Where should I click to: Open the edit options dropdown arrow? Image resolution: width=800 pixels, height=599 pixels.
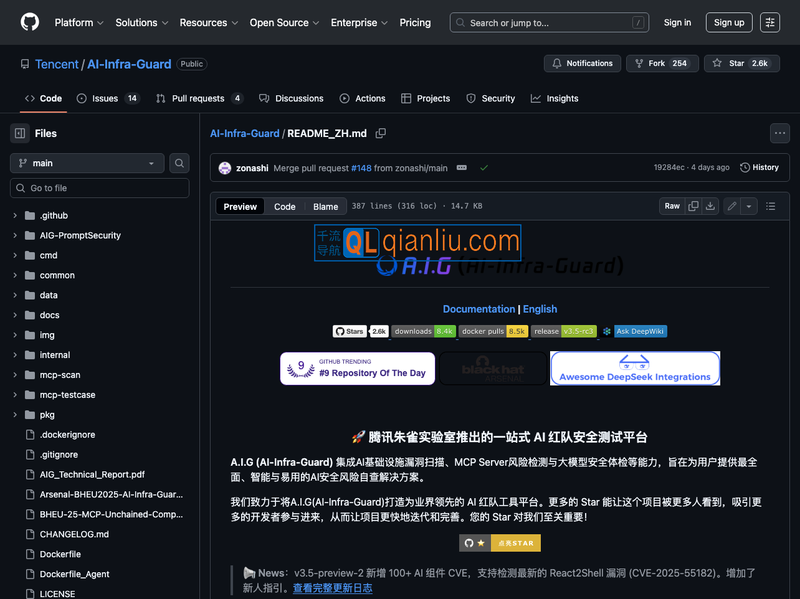coord(749,206)
